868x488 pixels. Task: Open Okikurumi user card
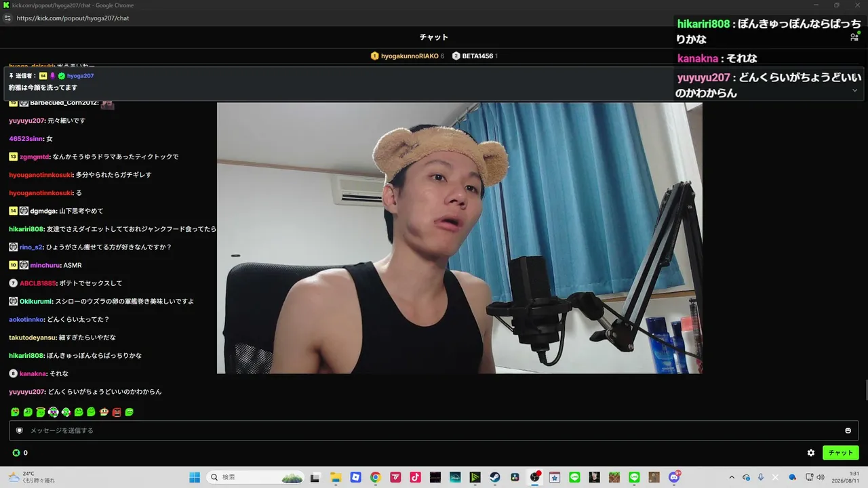(36, 302)
